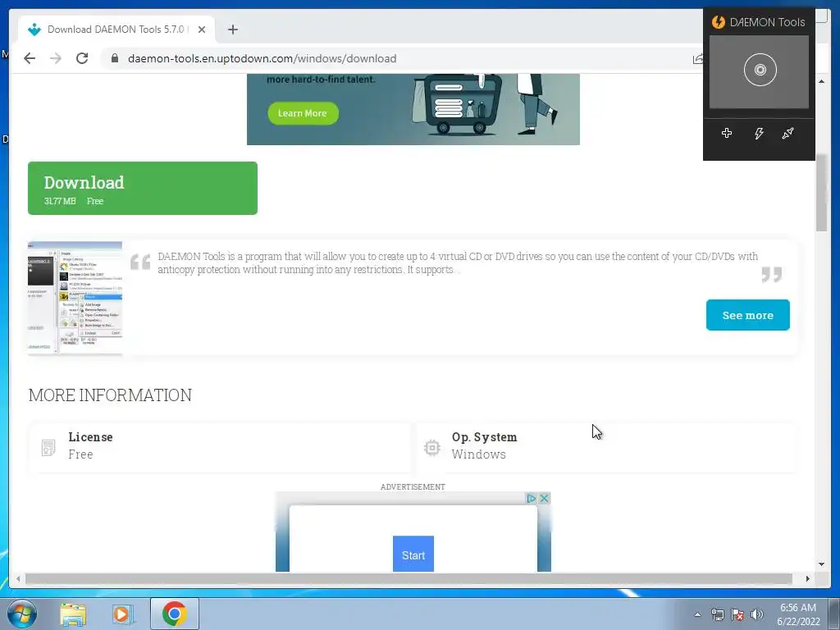The image size is (840, 630).
Task: Click the share icon in address bar
Action: [697, 59]
